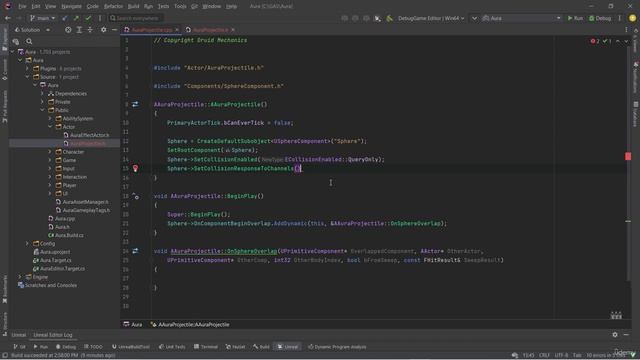Select Aura.Target.cs in the tree
The image size is (640, 360).
pyautogui.click(x=52, y=260)
